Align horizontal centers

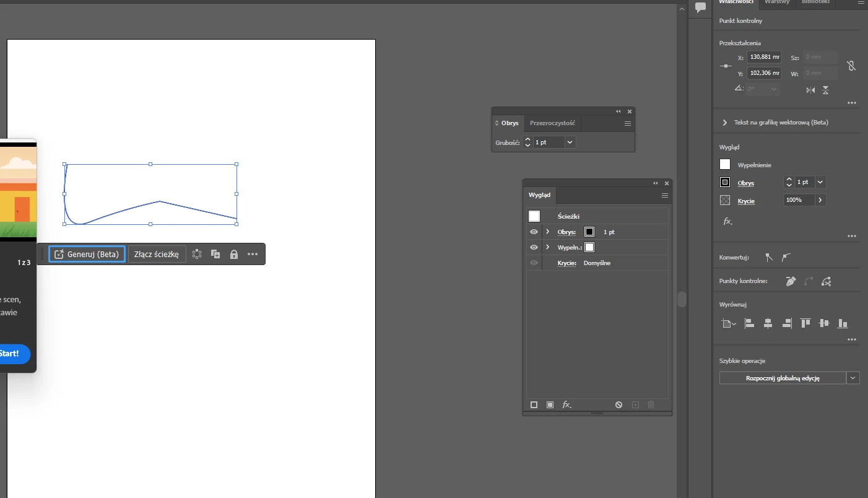(768, 323)
